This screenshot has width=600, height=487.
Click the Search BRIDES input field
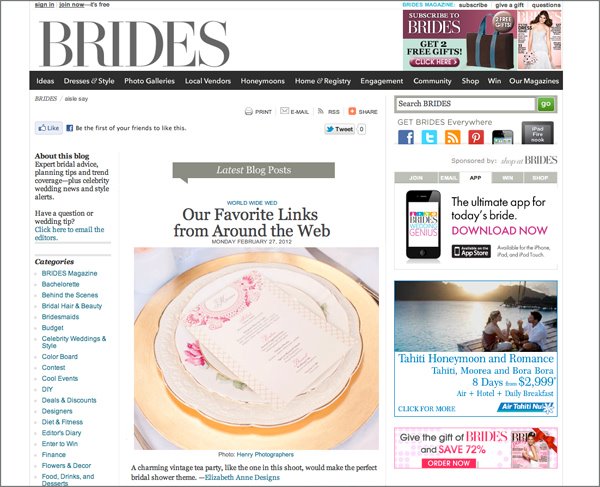pyautogui.click(x=465, y=104)
